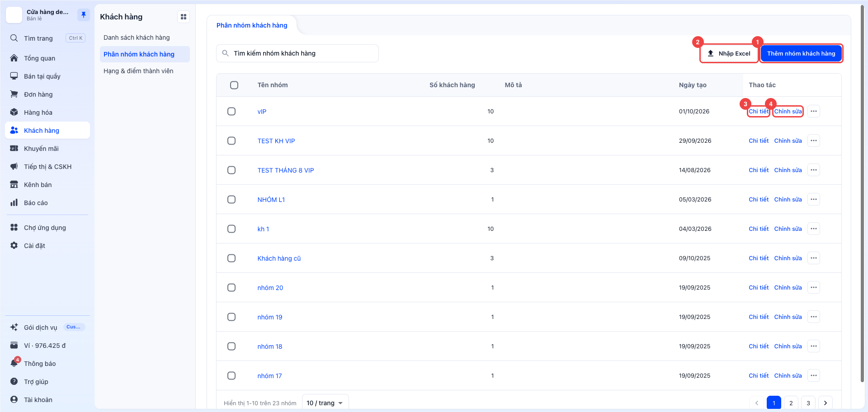This screenshot has width=868, height=412.
Task: Click the grid icon beside Khách hàng heading
Action: coord(184,17)
